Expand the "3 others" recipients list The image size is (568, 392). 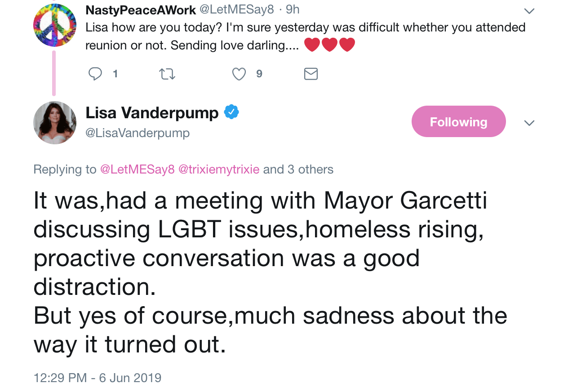(311, 169)
